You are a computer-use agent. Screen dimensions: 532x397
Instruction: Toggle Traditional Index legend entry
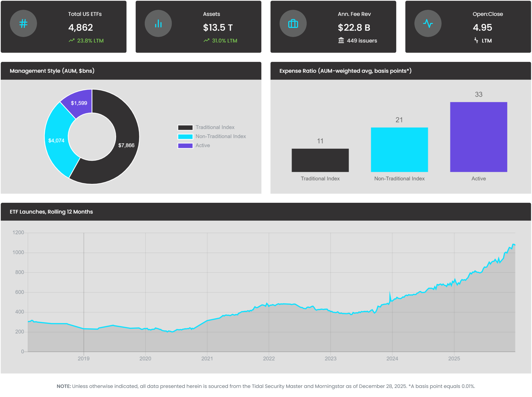[215, 127]
